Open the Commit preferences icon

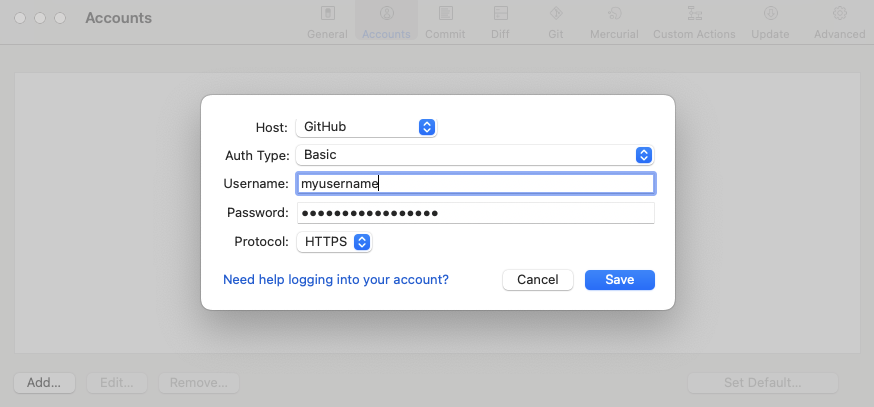click(445, 13)
